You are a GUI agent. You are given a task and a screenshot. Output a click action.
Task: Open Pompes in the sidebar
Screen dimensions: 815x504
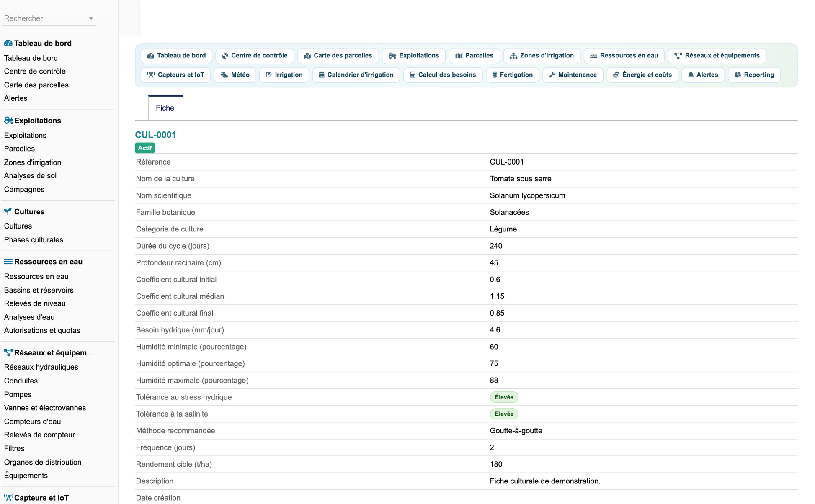[x=18, y=394]
